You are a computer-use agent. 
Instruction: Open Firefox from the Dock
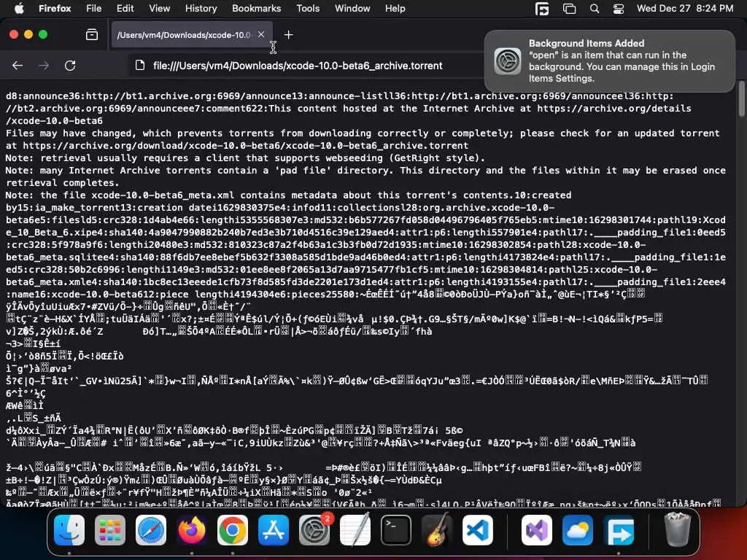pos(192,530)
